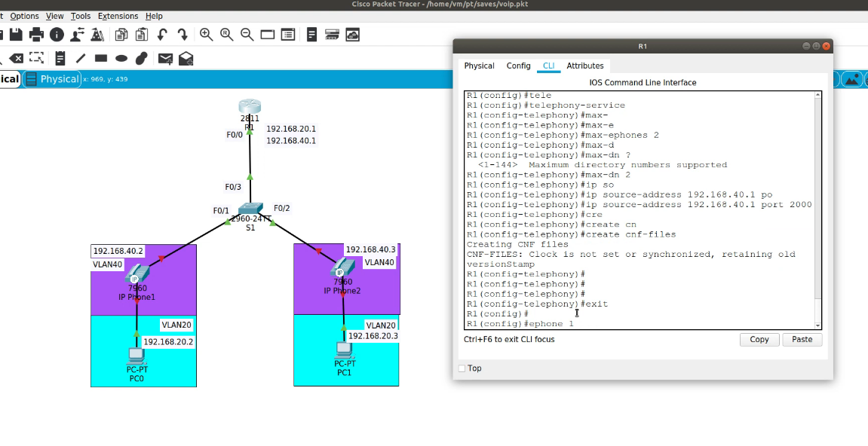Select the Add Complex PDU envelope
Image resolution: width=868 pixels, height=446 pixels.
pos(186,58)
